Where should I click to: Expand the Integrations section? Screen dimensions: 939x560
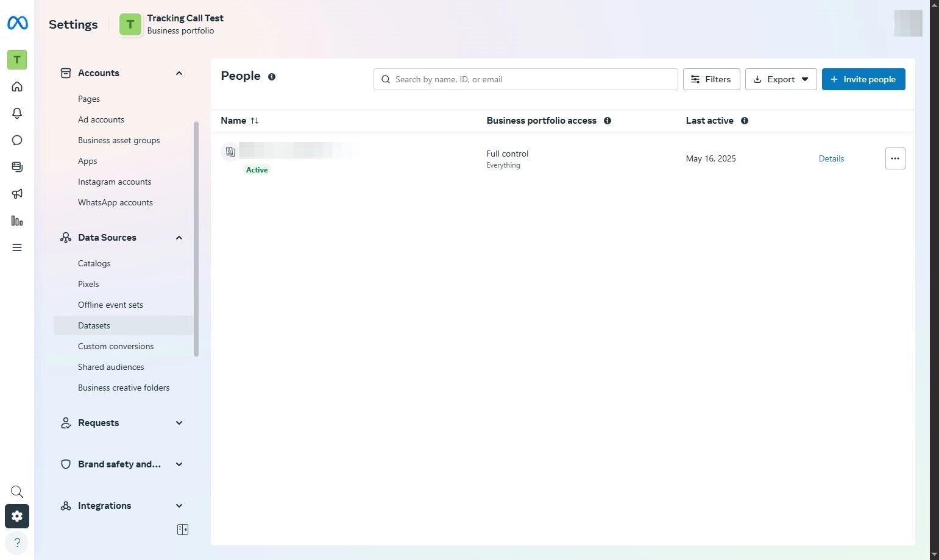(179, 506)
